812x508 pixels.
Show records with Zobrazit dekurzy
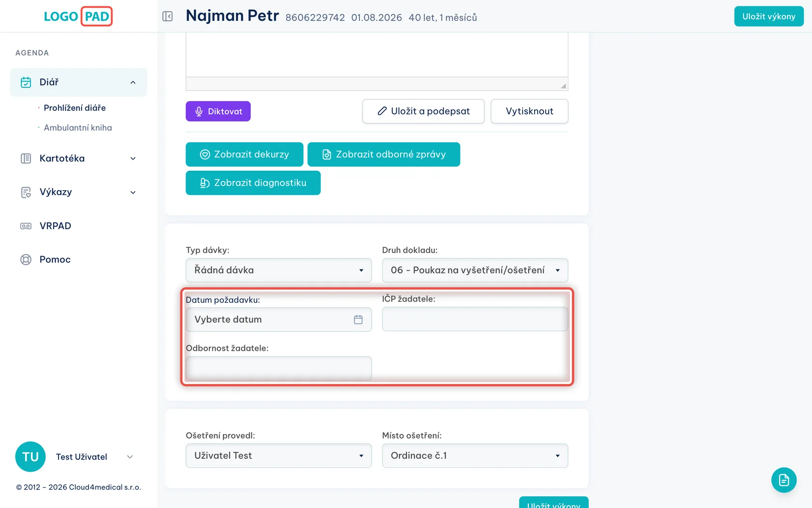pos(245,154)
